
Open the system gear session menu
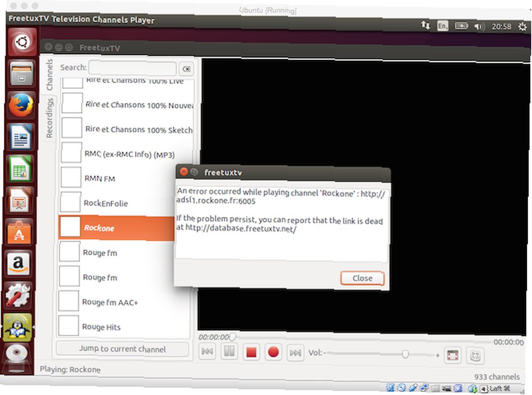click(522, 27)
